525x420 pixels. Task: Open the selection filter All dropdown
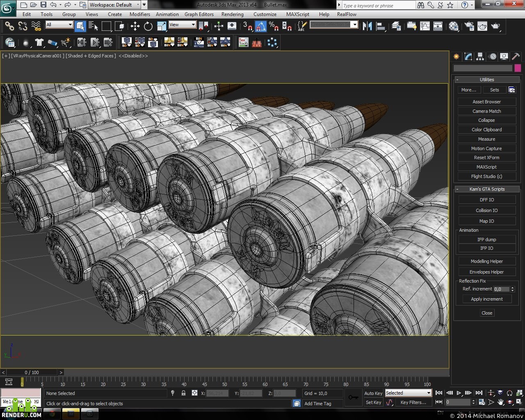[x=59, y=25]
